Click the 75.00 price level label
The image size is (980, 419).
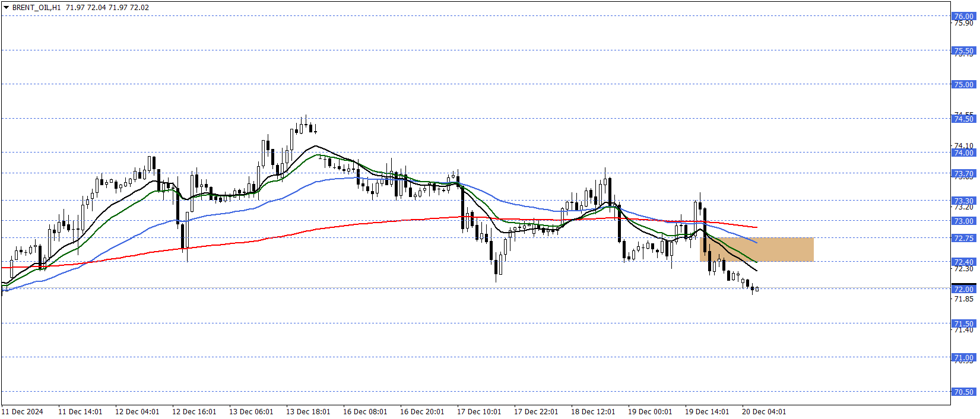click(x=963, y=84)
